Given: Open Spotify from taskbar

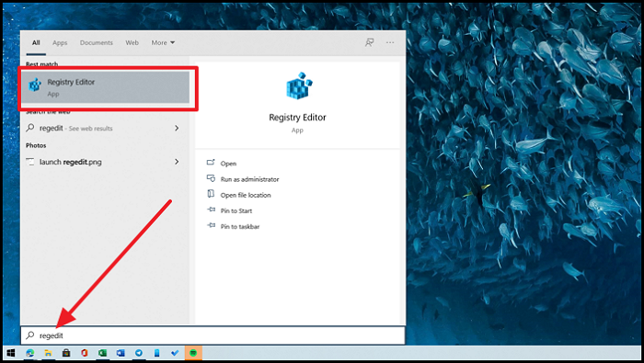Looking at the screenshot, I should pos(193,353).
